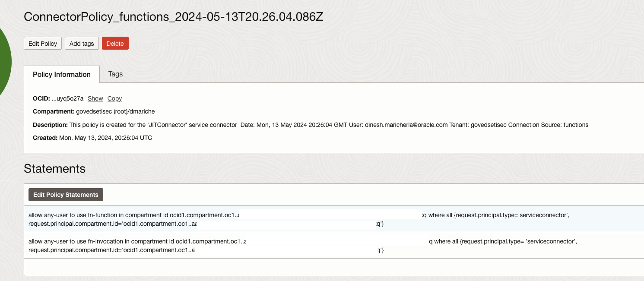
Task: Click the policy title ConnectorPolicy_functions heading
Action: point(173,17)
